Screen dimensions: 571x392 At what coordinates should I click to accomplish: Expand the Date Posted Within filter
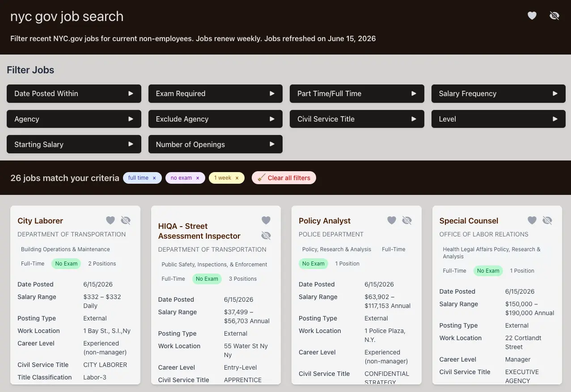click(74, 93)
